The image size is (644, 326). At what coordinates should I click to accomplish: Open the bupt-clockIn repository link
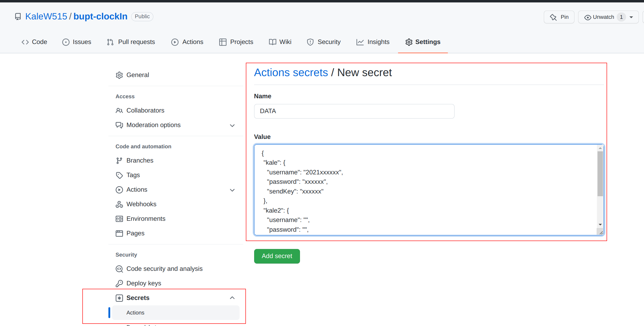[x=101, y=16]
